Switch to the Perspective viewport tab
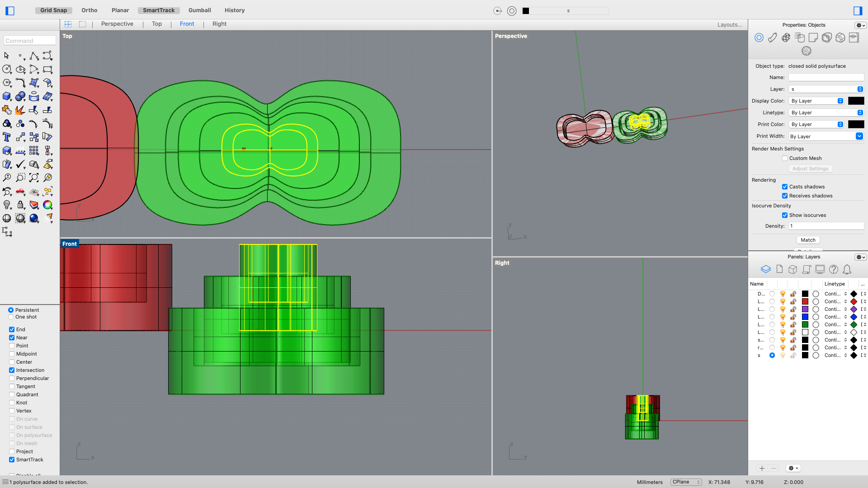The image size is (868, 488). (x=117, y=23)
